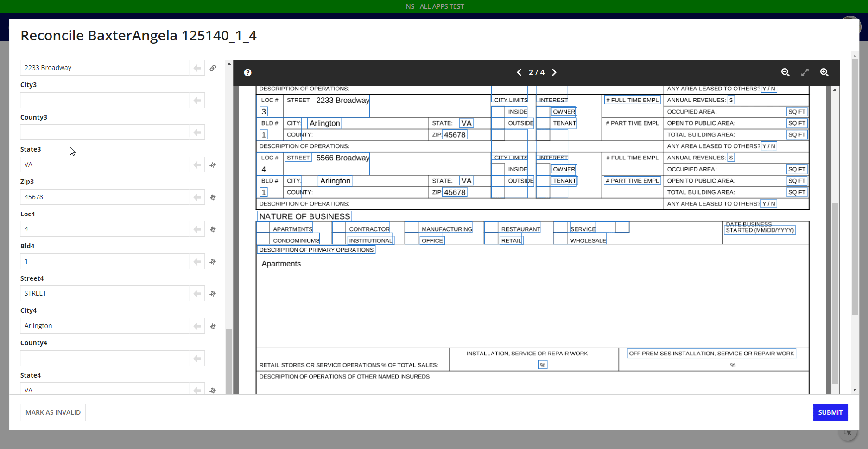Image resolution: width=868 pixels, height=449 pixels.
Task: Expand document viewer to fullscreen
Action: pos(805,72)
